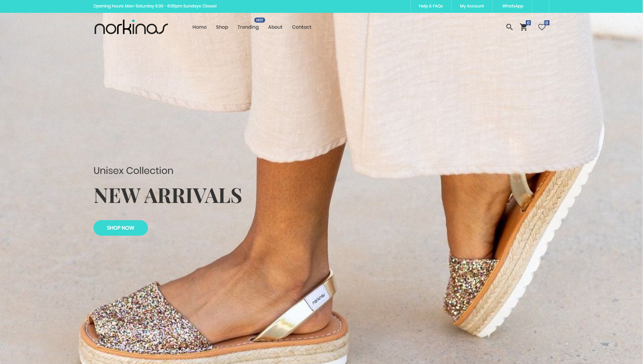Click the HOT badge above Trending

pos(259,20)
